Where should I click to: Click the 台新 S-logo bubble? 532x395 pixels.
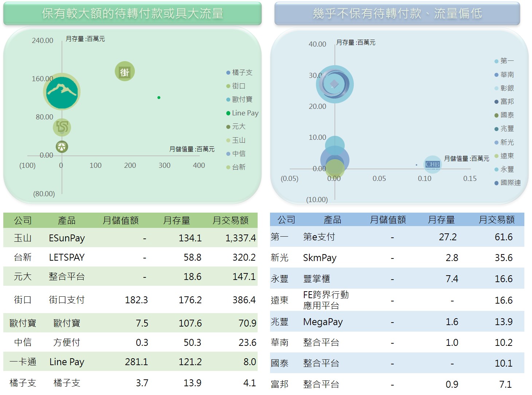(62, 127)
